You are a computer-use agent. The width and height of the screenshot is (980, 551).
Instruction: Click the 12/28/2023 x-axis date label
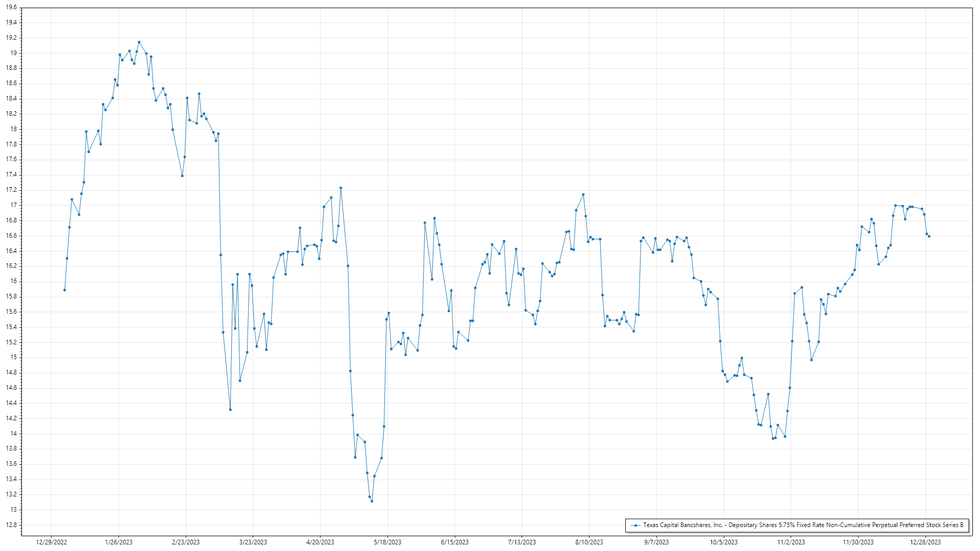click(925, 542)
